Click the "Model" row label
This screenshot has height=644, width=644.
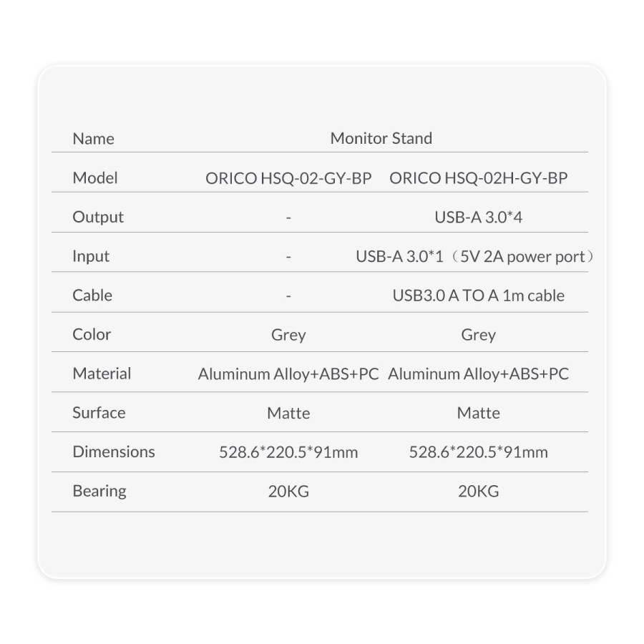click(x=95, y=178)
